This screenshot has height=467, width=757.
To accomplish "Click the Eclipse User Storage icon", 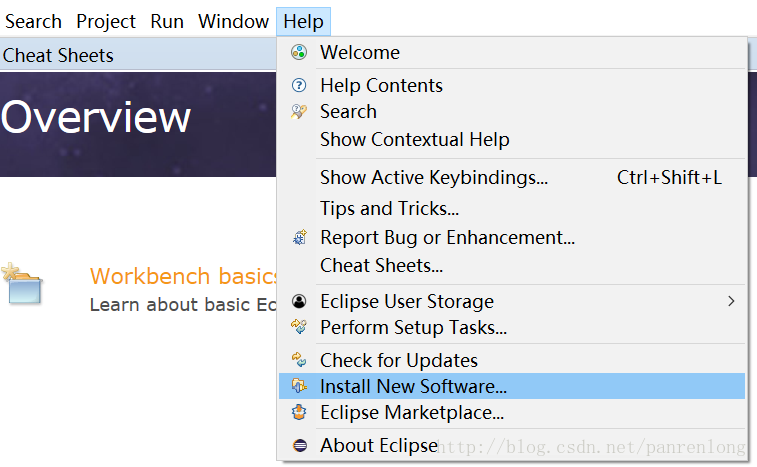I will [299, 301].
